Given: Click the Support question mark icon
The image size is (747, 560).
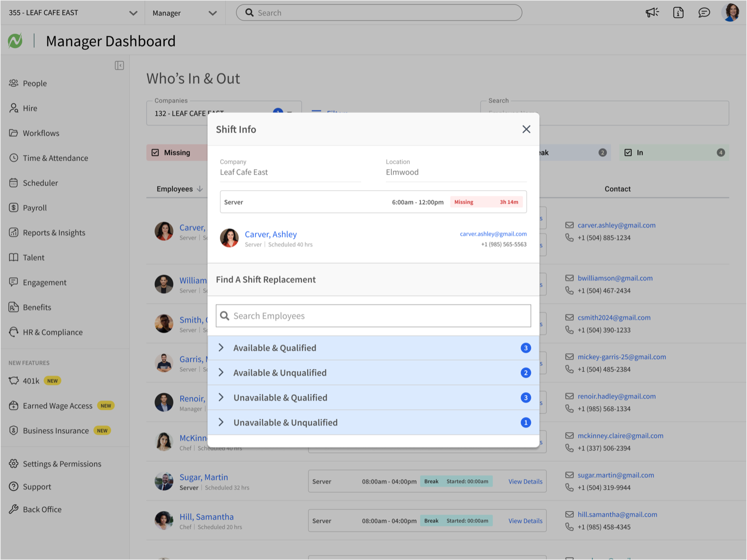Looking at the screenshot, I should click(x=13, y=486).
